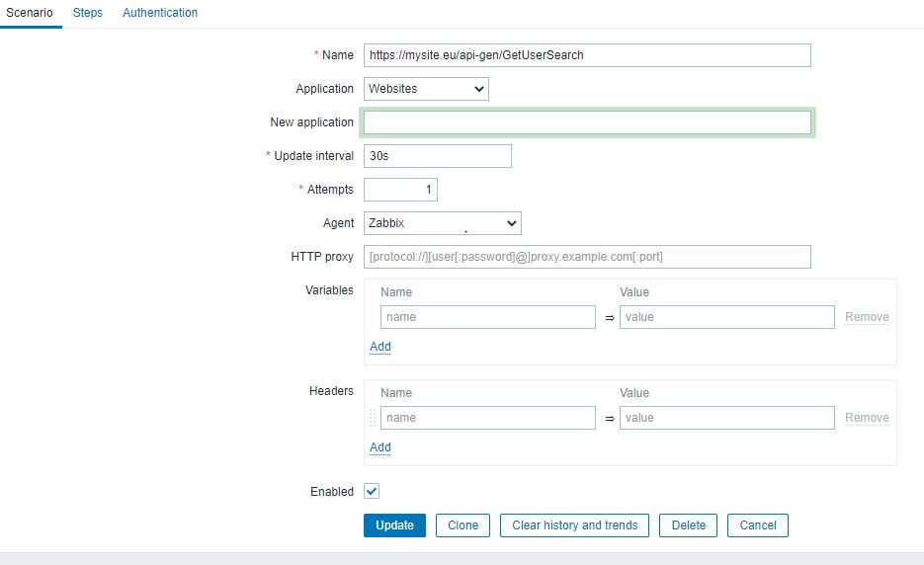Click the Clone button
The height and width of the screenshot is (565, 924).
(x=462, y=525)
